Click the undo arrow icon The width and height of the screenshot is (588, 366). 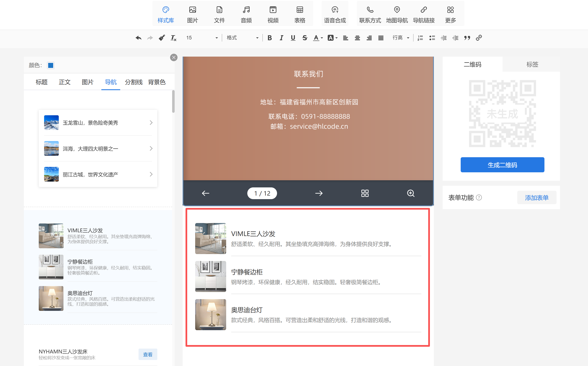click(138, 38)
